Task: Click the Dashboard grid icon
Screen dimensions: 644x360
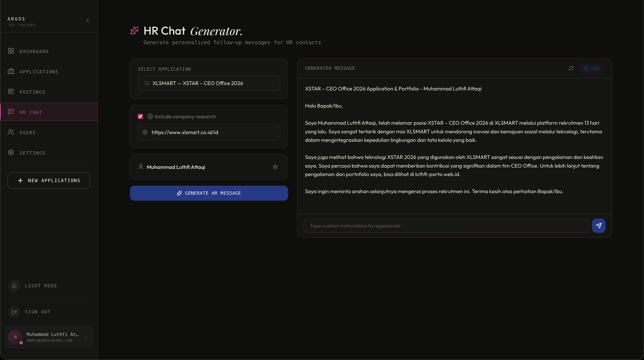Action: [x=11, y=51]
